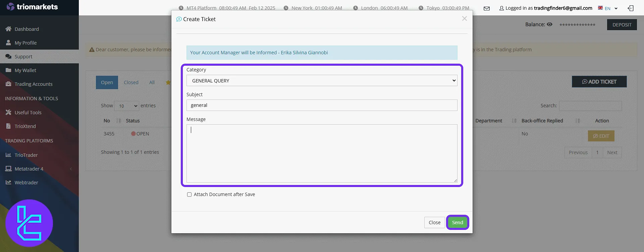Click the TrioXtend document icon

pos(8,126)
